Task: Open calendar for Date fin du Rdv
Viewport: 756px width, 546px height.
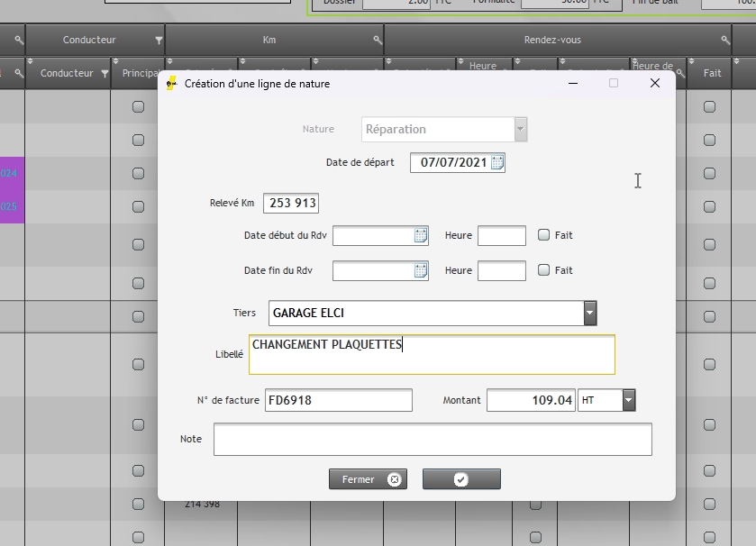Action: [x=420, y=270]
